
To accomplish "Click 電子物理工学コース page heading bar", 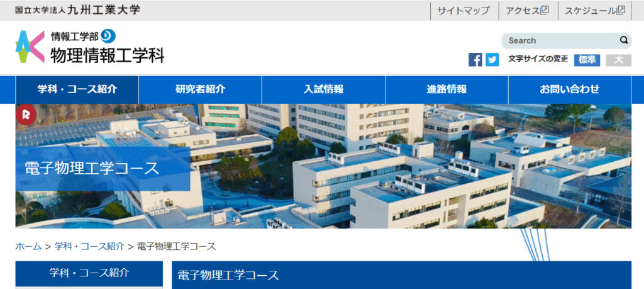I will pyautogui.click(x=401, y=275).
